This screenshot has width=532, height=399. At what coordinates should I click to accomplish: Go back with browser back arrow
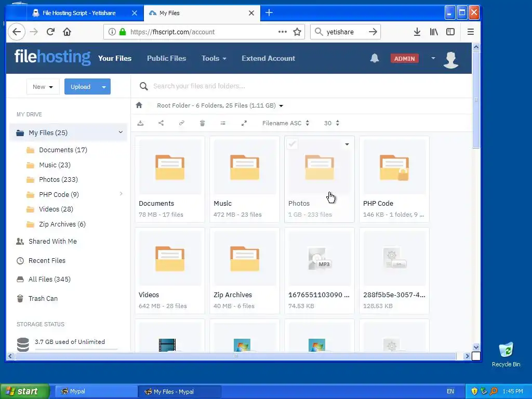coord(17,32)
